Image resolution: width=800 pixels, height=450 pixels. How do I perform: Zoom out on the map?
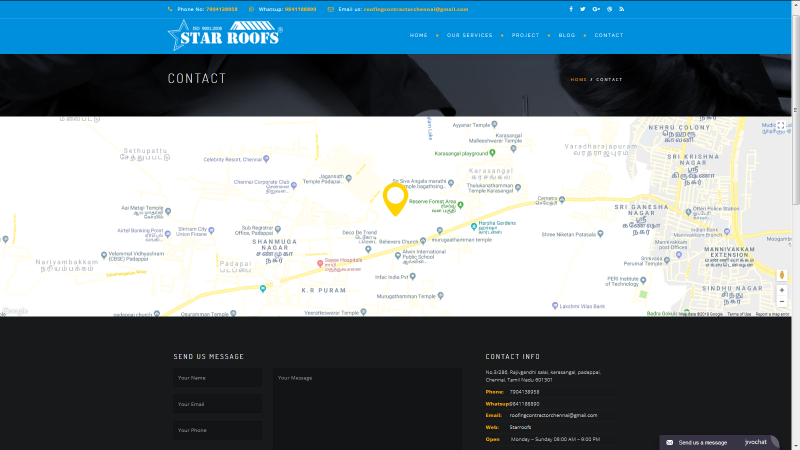(x=781, y=301)
